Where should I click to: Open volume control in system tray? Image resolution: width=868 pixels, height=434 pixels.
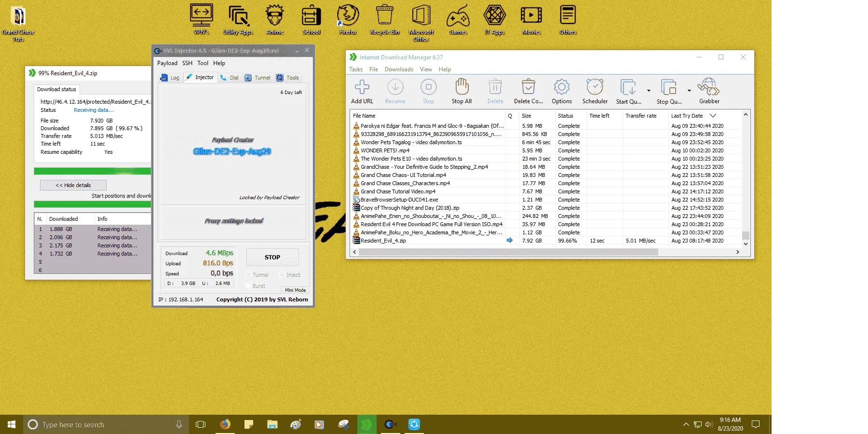(709, 424)
